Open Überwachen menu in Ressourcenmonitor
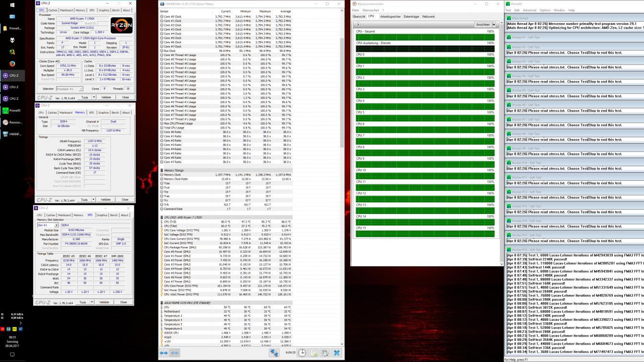This screenshot has height=362, width=644. tap(370, 10)
